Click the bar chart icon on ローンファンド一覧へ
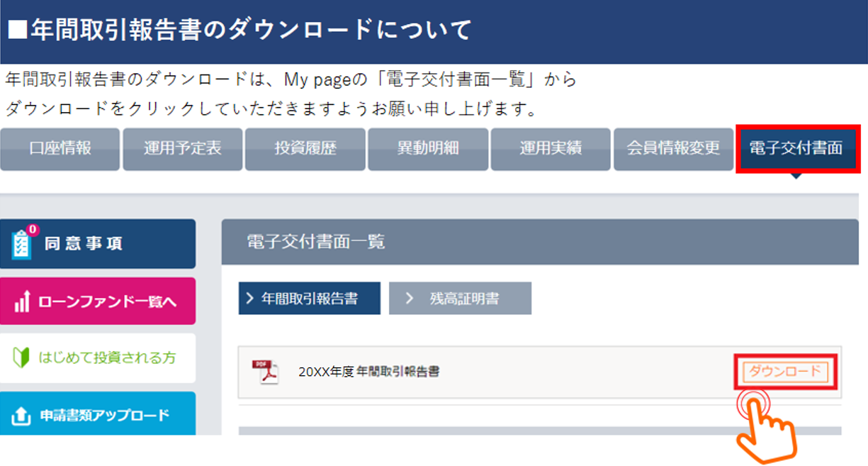 (22, 301)
